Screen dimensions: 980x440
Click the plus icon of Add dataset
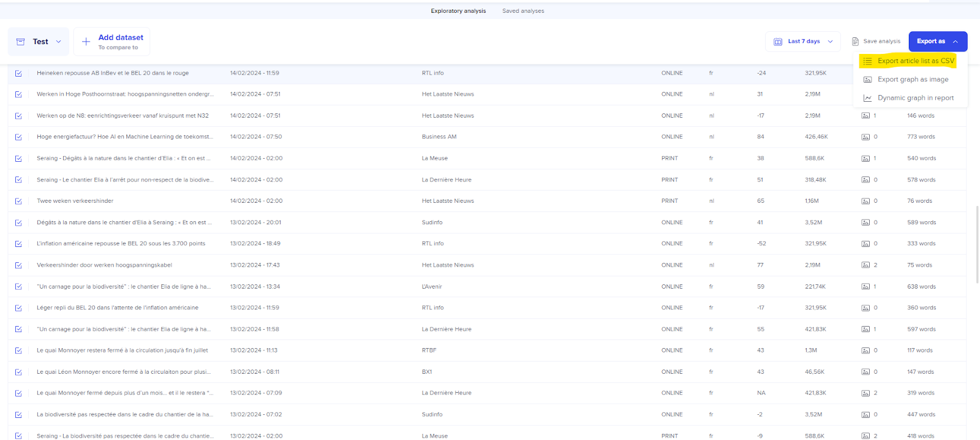[x=86, y=42]
